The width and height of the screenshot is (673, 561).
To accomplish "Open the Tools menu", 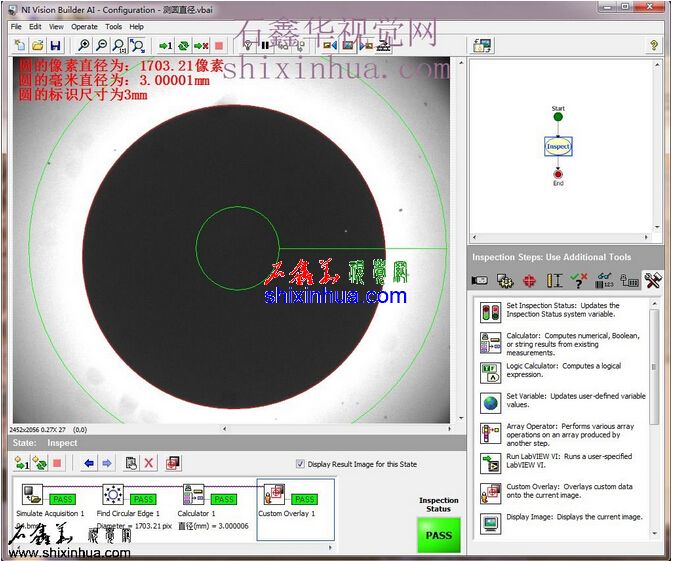I will tap(114, 27).
